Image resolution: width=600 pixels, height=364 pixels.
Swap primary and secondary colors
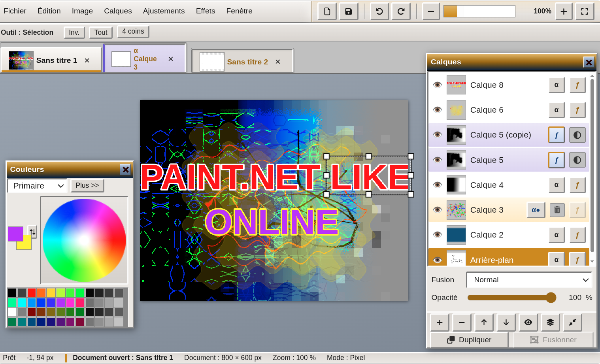(32, 232)
